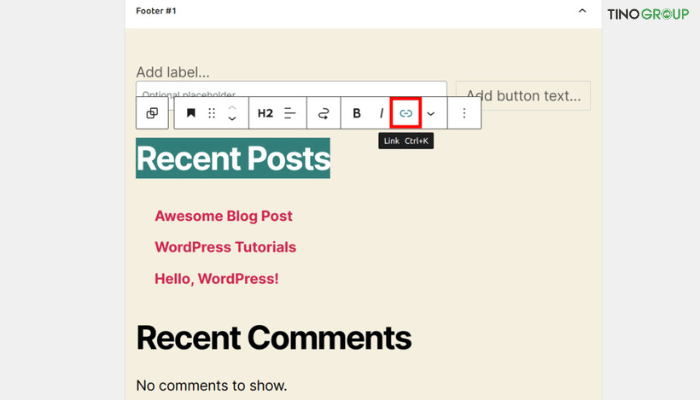Move block down with down arrow
The image size is (700, 400).
click(232, 119)
